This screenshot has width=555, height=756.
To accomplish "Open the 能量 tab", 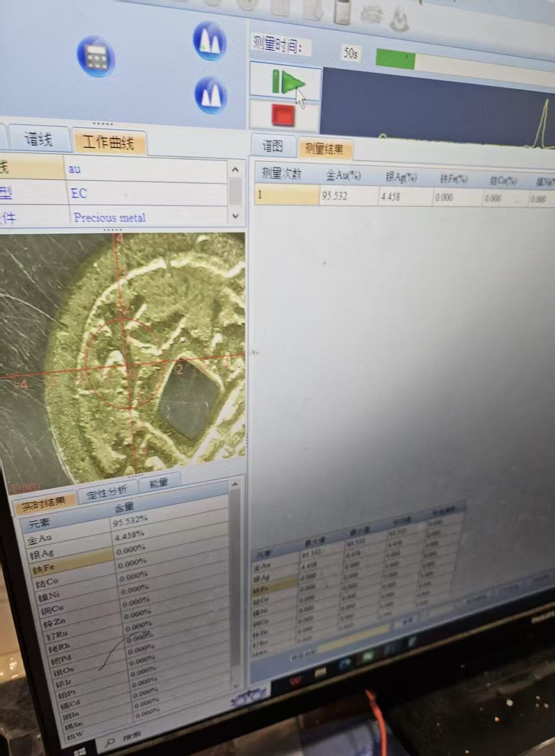I will pos(158,483).
